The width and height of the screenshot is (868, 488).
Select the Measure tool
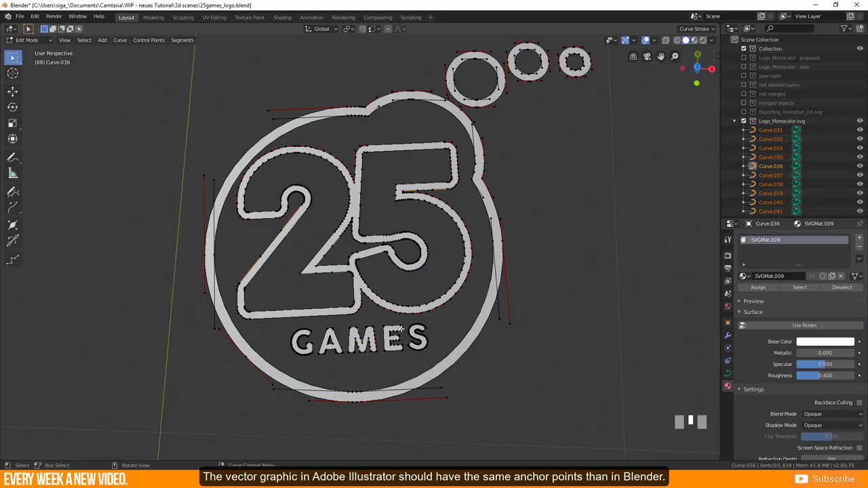[x=12, y=174]
